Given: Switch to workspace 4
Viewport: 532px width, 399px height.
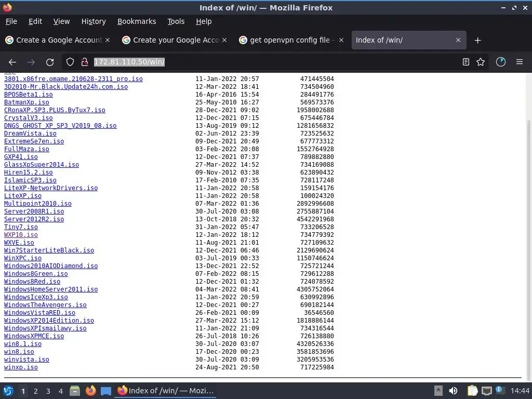Looking at the screenshot, I should click(61, 391).
